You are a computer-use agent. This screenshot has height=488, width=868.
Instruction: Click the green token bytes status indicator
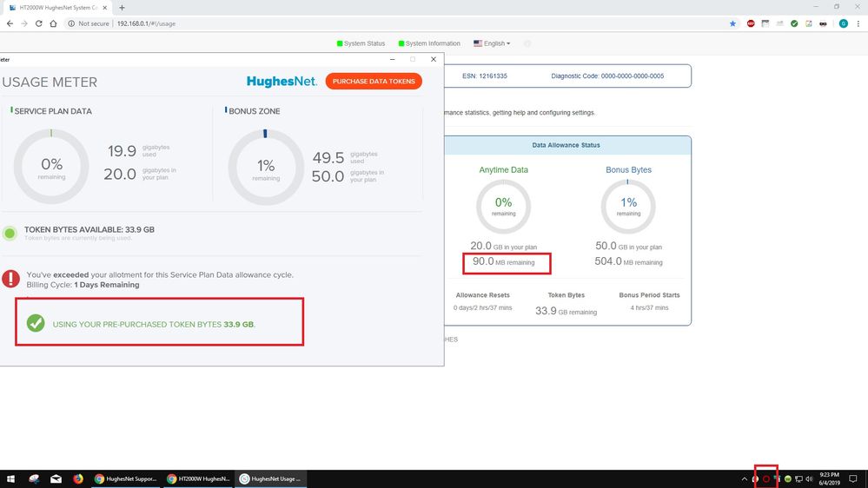pyautogui.click(x=10, y=233)
